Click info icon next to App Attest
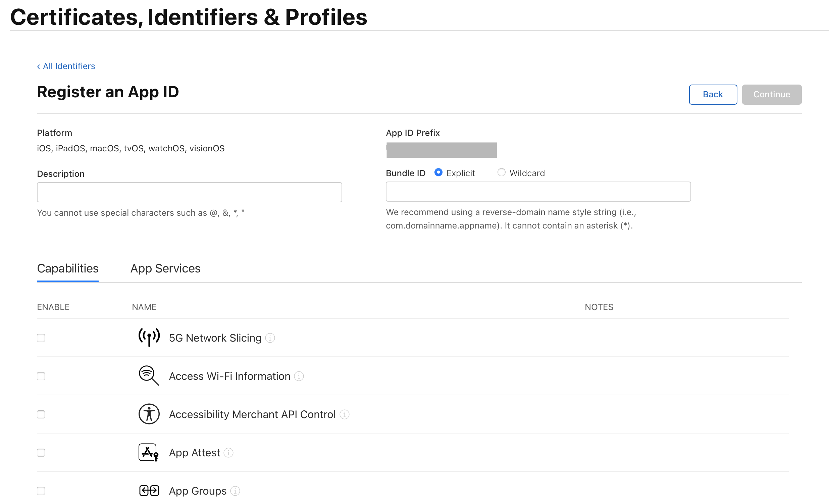 (x=228, y=452)
